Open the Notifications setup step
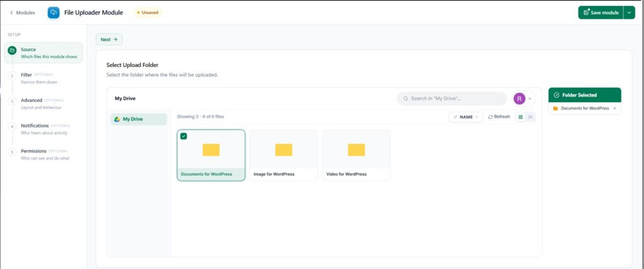This screenshot has height=269, width=644. point(43,129)
